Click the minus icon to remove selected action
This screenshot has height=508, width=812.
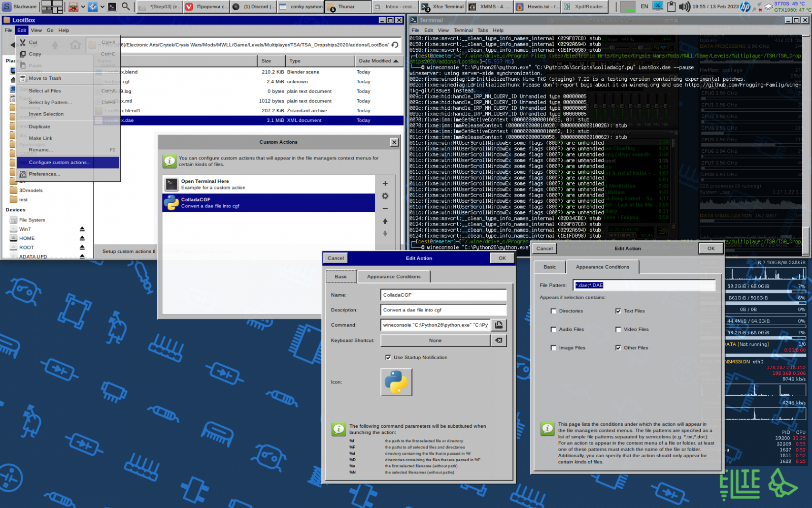coord(385,209)
